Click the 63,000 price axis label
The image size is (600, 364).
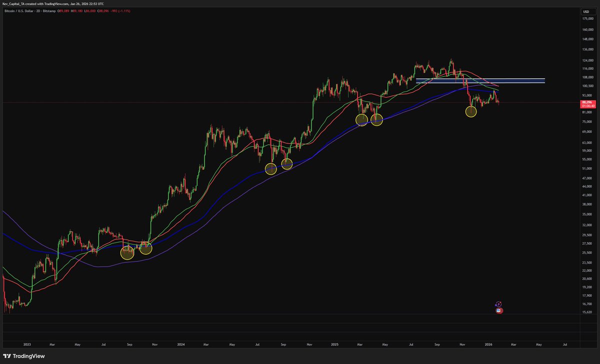586,142
